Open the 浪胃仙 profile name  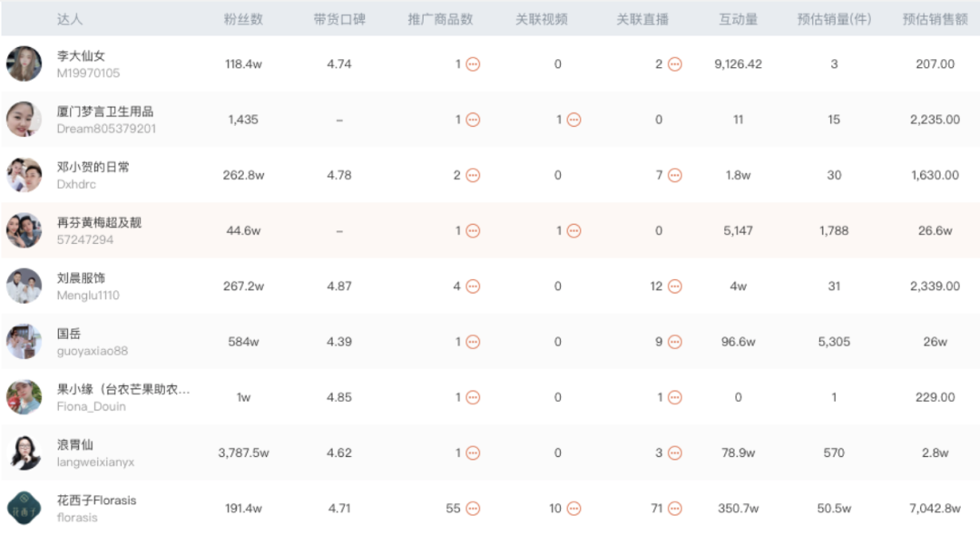pyautogui.click(x=75, y=444)
